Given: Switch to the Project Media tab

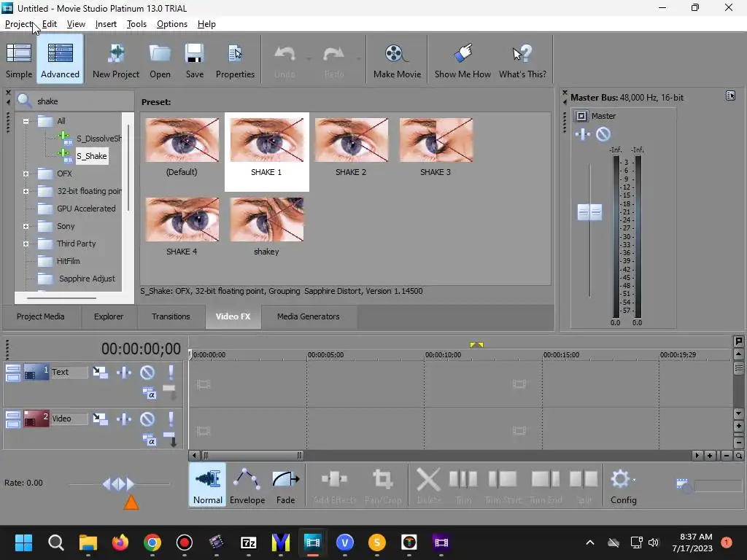Looking at the screenshot, I should (41, 316).
